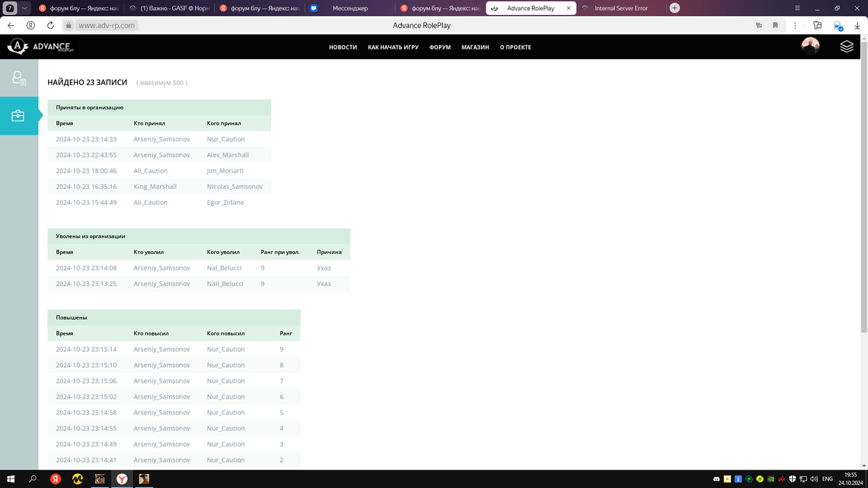Open Windows Start menu
The height and width of the screenshot is (488, 868).
tap(11, 479)
